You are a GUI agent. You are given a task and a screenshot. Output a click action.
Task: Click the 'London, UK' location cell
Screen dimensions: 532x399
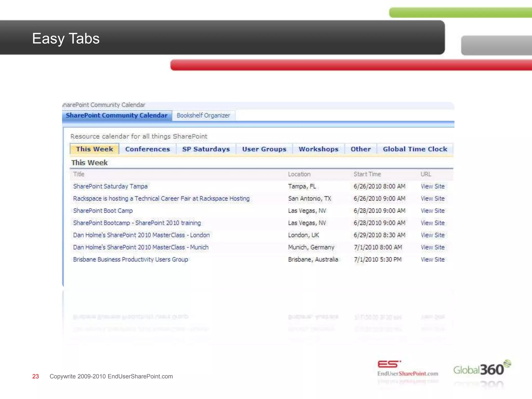click(x=303, y=235)
